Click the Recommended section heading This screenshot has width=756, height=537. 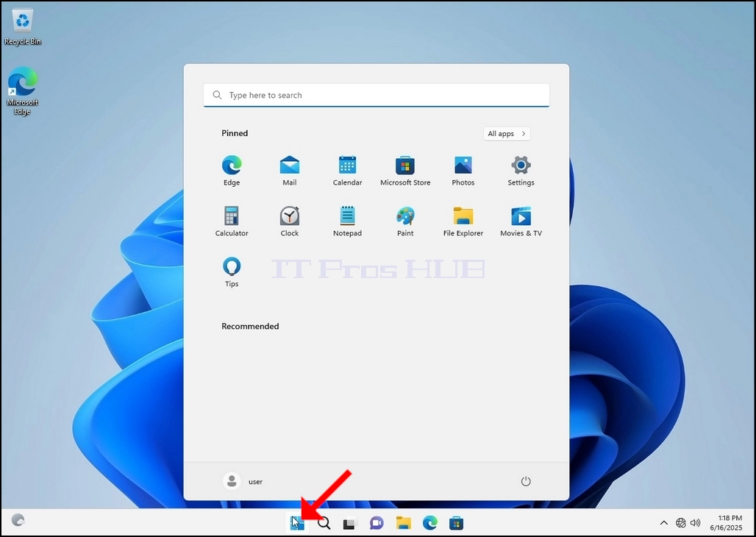(250, 326)
